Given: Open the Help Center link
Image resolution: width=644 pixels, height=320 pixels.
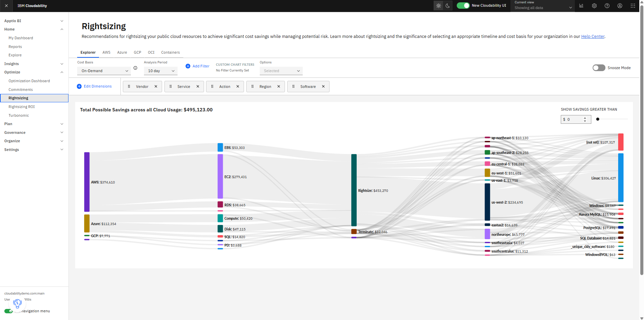Looking at the screenshot, I should [x=593, y=37].
